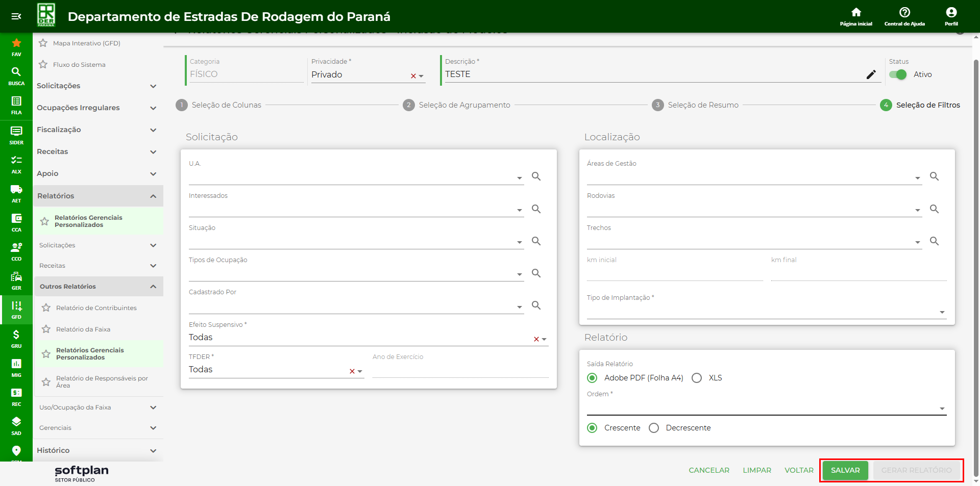Screen dimensions: 980x486
Task: Click the CANCELAR button
Action: point(708,470)
